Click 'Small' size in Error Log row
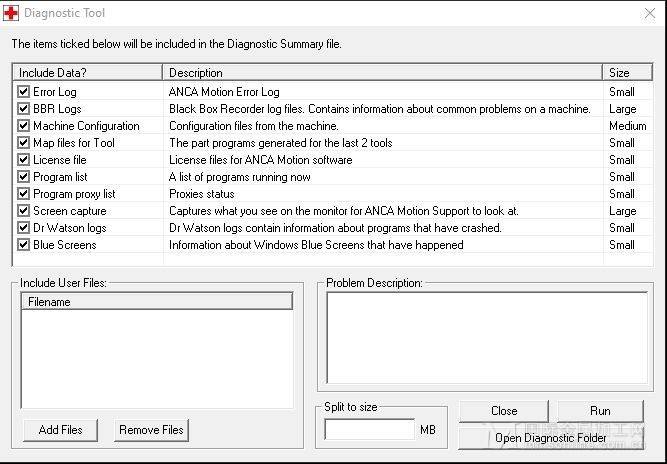This screenshot has height=464, width=667. pyautogui.click(x=622, y=92)
